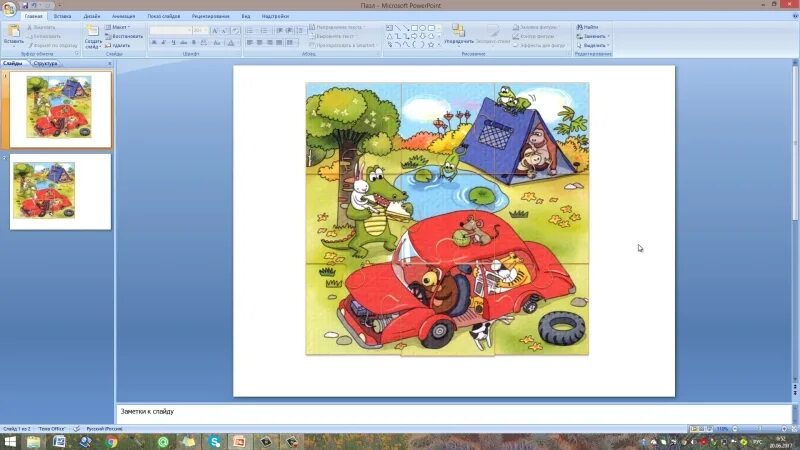
Task: Click PowerPoint icon on the taskbar
Action: coord(239,442)
